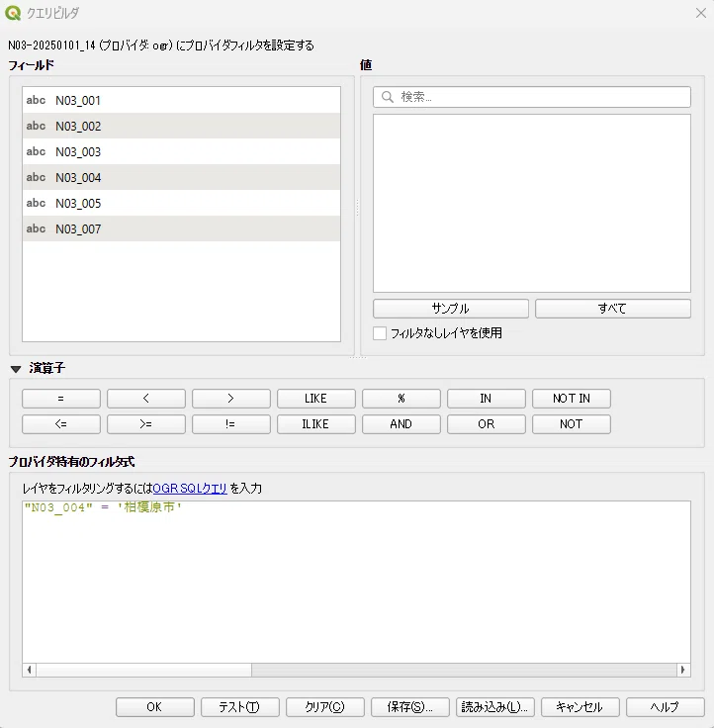
Task: Collapse the 演算子 operators section
Action: 16,369
